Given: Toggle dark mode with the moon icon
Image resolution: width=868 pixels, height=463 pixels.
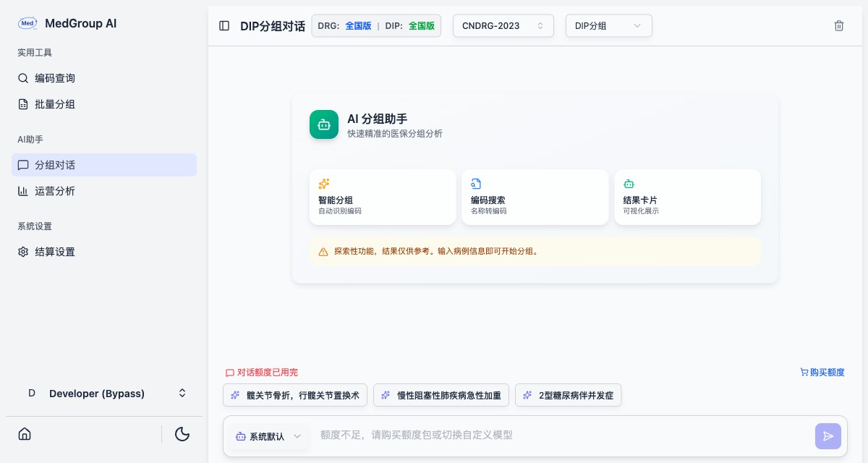Looking at the screenshot, I should click(182, 434).
